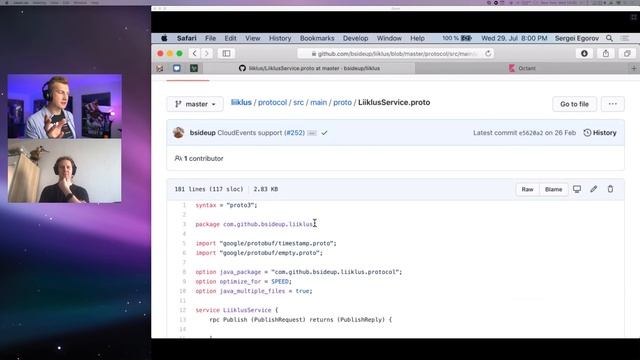Viewport: 640px width, 360px height.
Task: Go back with Safari back arrow
Action: pyautogui.click(x=195, y=53)
